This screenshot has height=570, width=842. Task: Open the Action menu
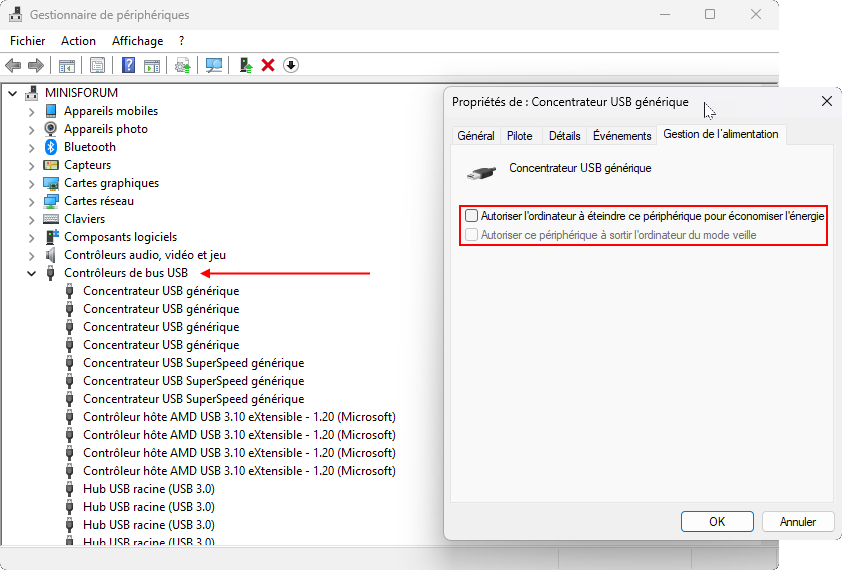pyautogui.click(x=78, y=41)
